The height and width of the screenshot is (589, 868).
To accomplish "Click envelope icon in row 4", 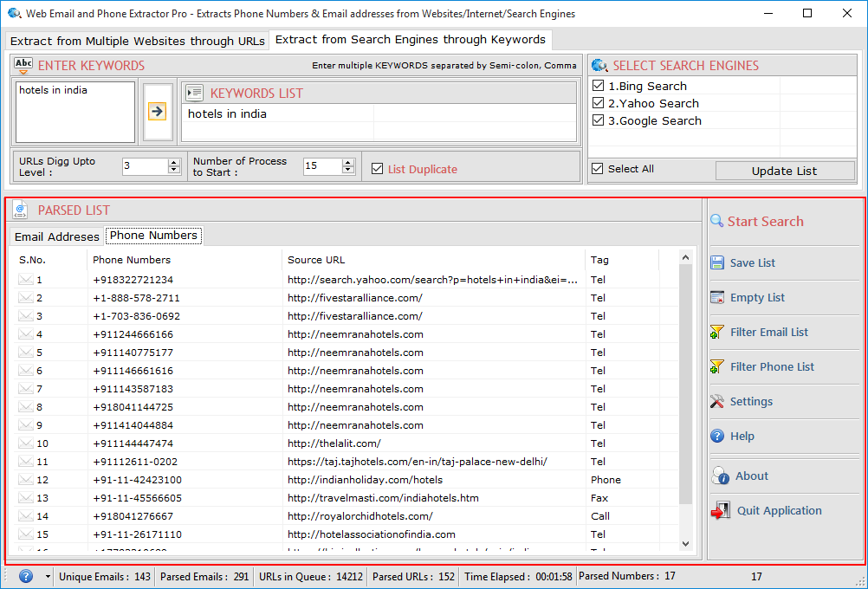I will [x=25, y=334].
